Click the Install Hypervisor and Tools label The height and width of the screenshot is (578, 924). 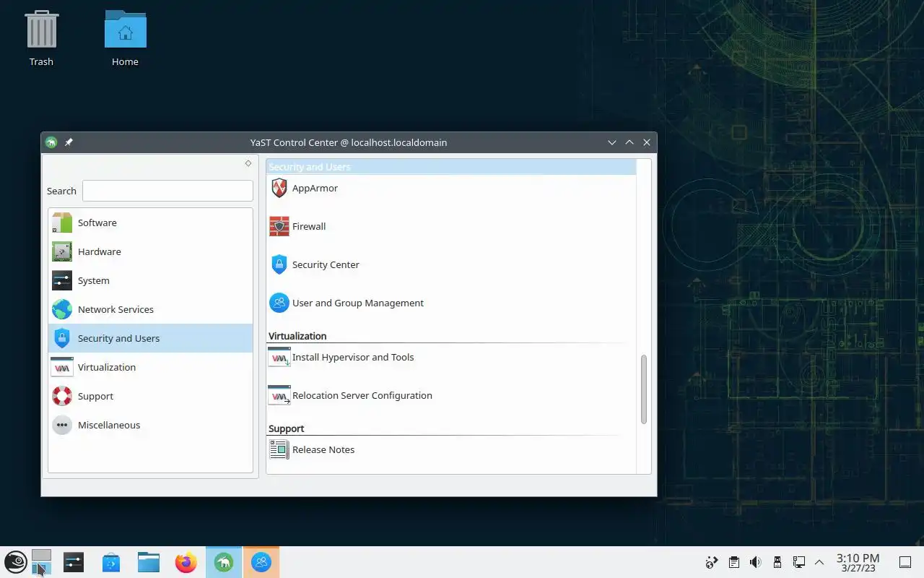pyautogui.click(x=353, y=357)
